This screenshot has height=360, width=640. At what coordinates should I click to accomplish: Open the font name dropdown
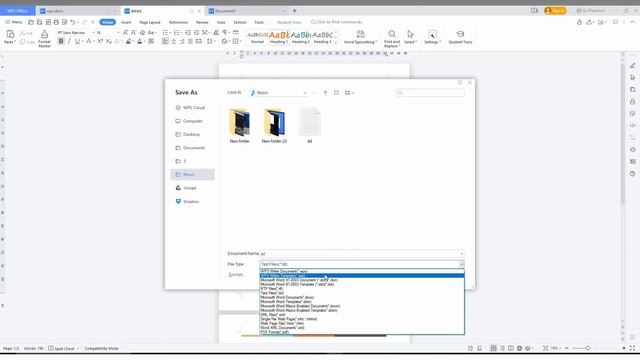pyautogui.click(x=93, y=33)
